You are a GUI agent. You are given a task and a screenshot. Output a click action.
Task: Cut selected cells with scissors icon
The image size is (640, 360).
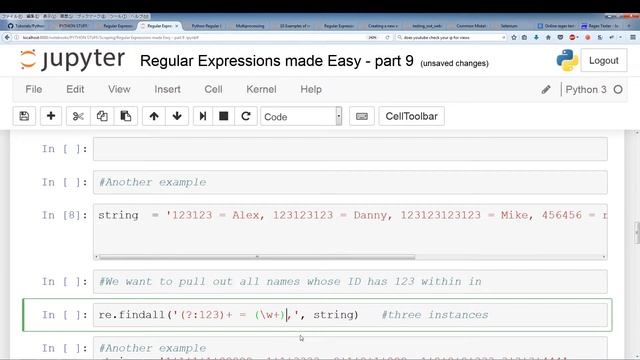pos(78,116)
